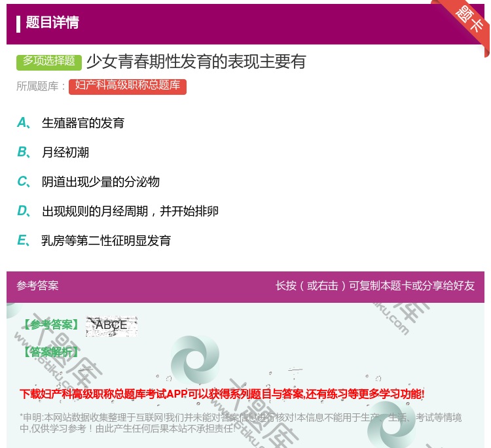Click the 长按（或右击）可复制本题卡 hint text

[x=375, y=286]
